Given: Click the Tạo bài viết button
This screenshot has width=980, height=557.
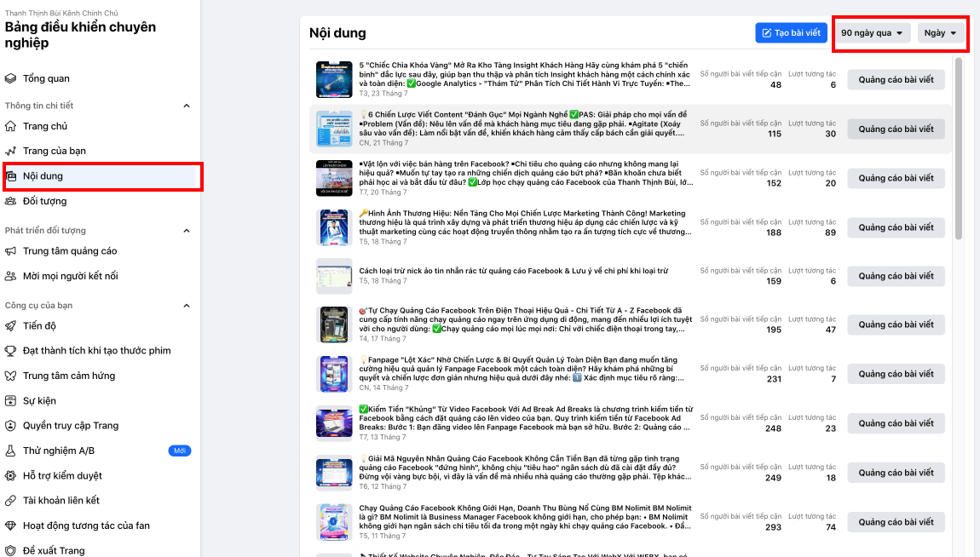Looking at the screenshot, I should coord(792,33).
